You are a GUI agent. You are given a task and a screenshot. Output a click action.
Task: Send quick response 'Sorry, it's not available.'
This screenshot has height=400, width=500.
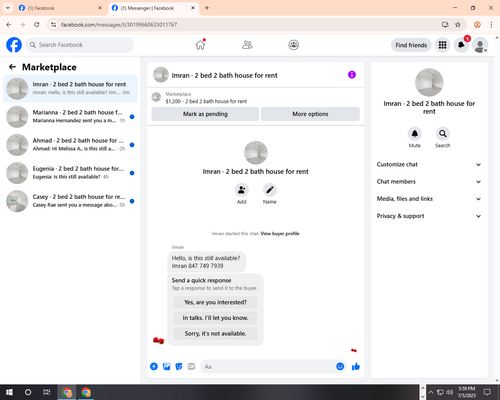[x=215, y=334]
